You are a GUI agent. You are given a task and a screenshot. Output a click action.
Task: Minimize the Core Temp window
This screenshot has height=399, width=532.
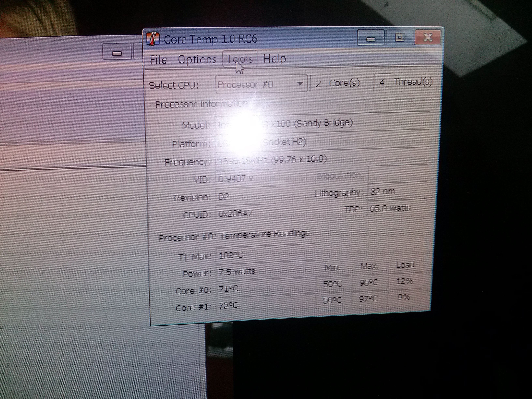370,37
